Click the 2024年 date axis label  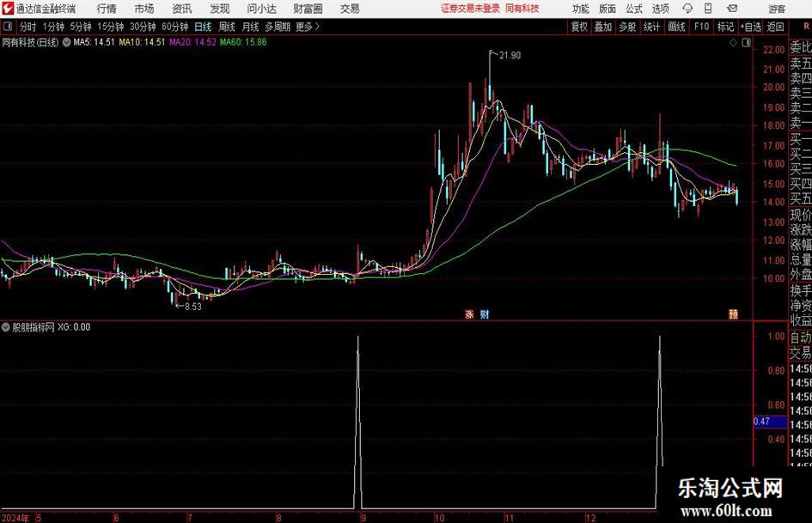click(15, 518)
